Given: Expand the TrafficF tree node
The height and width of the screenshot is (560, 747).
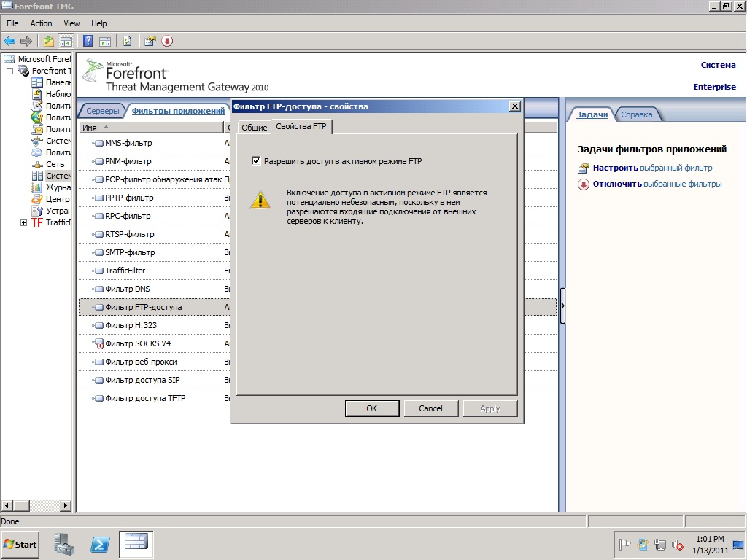Looking at the screenshot, I should pyautogui.click(x=23, y=222).
